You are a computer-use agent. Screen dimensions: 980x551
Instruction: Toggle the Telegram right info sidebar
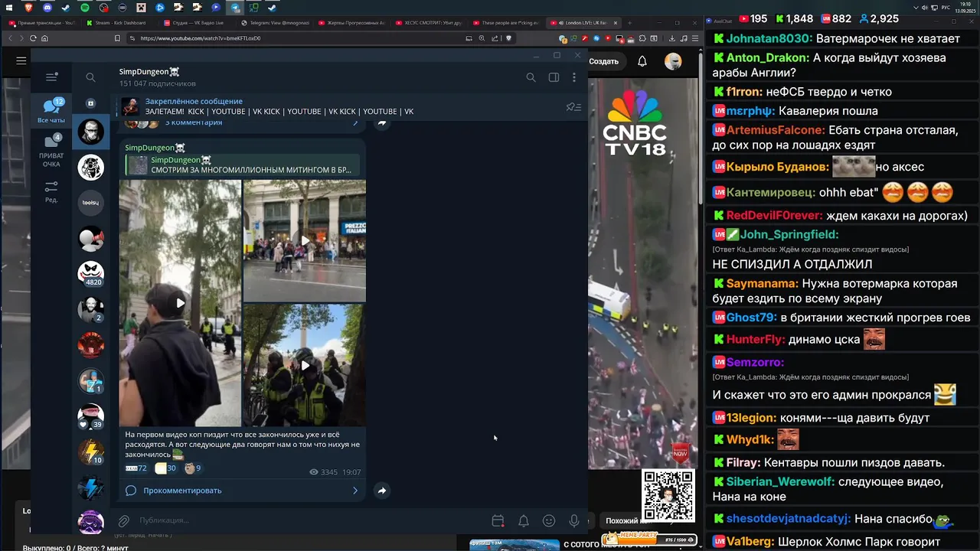[554, 77]
